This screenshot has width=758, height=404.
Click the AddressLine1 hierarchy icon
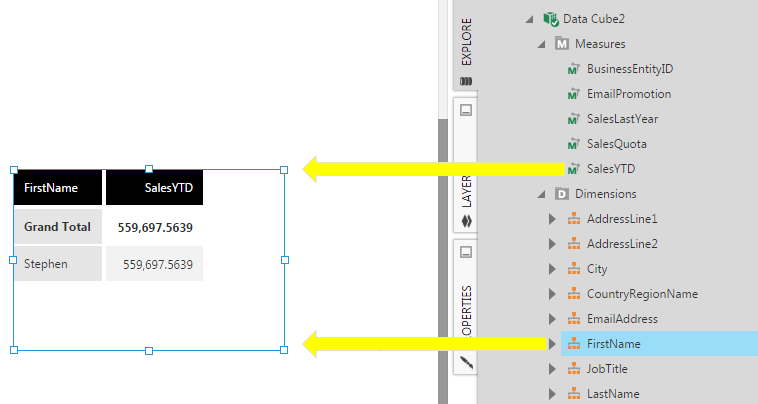coord(574,219)
